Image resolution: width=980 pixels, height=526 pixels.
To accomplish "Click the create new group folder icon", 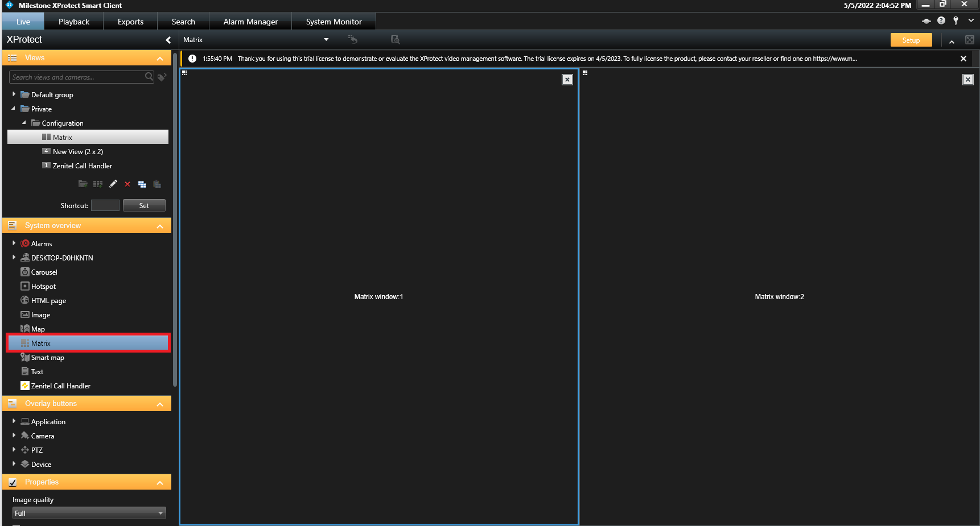I will tap(83, 184).
